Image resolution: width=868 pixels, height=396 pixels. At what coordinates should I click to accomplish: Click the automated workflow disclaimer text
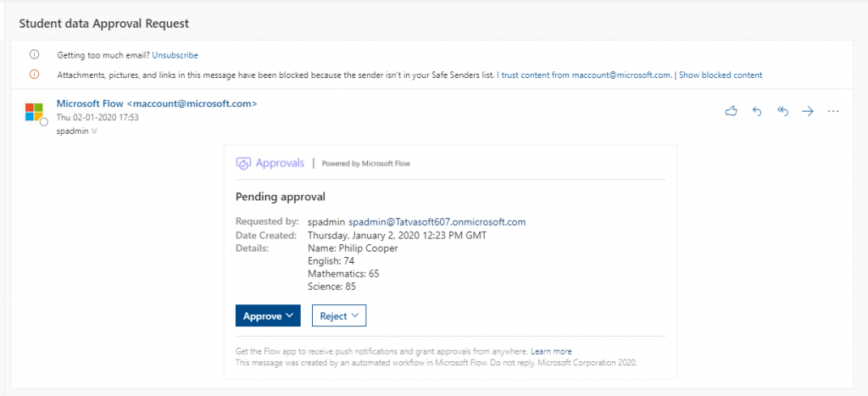click(x=437, y=363)
